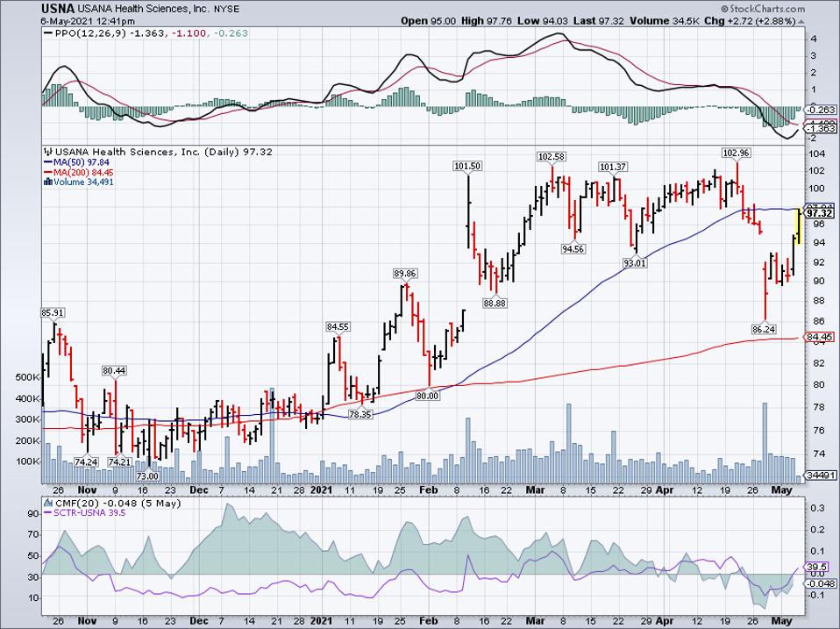The width and height of the screenshot is (840, 629).
Task: Click the 88.88 low price label
Action: (495, 303)
